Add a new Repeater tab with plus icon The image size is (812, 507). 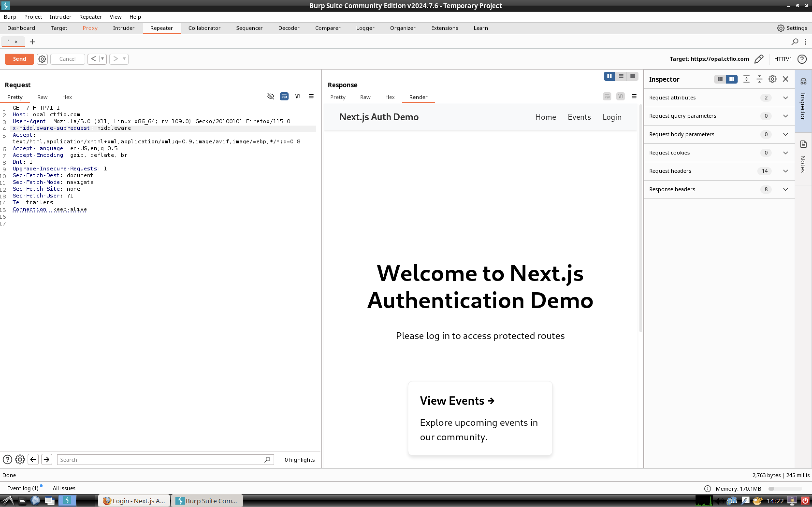(33, 42)
